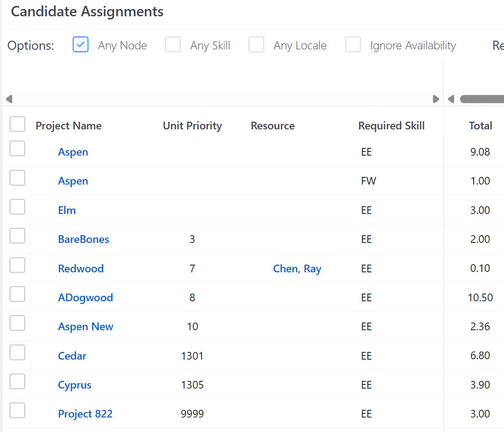Click the total value 10.50
The width and height of the screenshot is (504, 432).
480,298
